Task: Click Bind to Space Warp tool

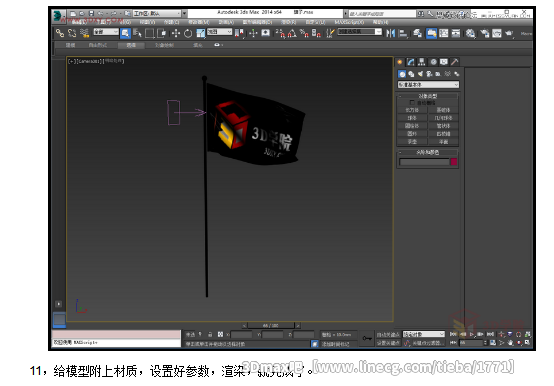Action: [84, 34]
